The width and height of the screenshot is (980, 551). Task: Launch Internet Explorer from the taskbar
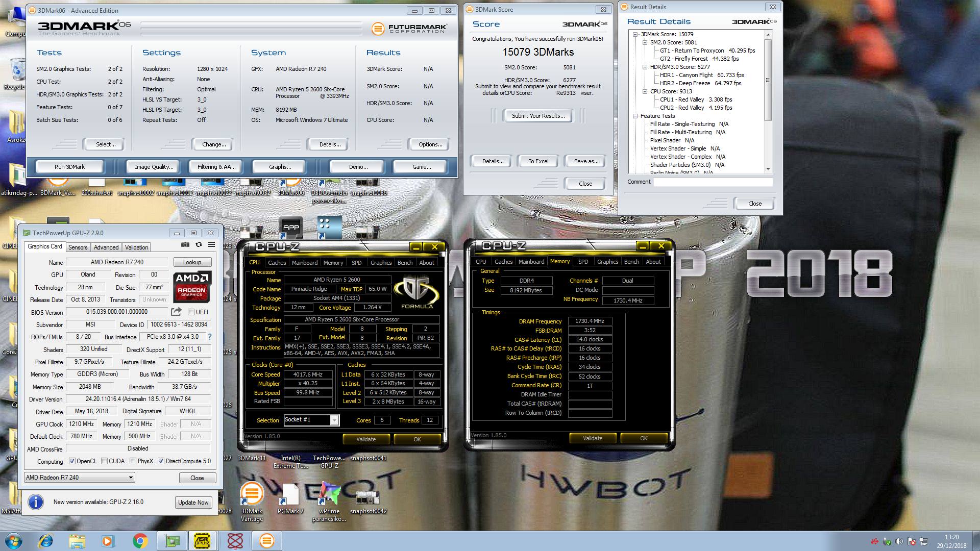[x=46, y=541]
